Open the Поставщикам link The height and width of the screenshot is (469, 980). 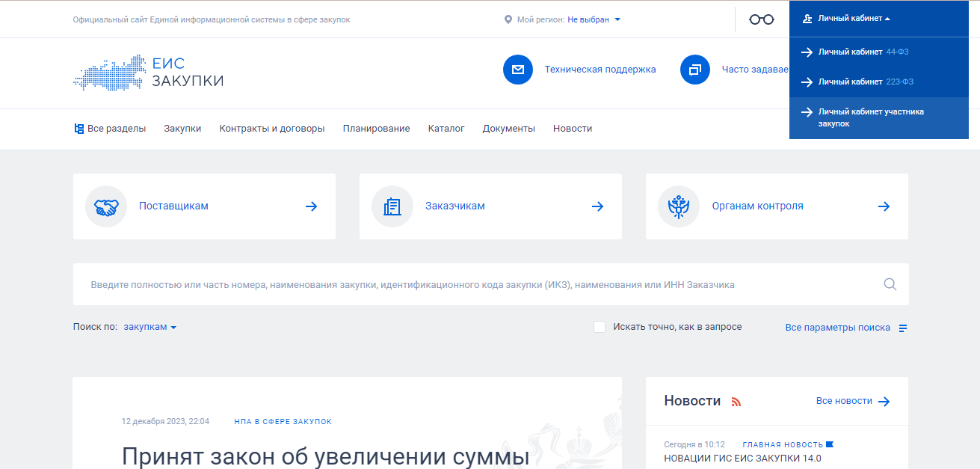pos(173,206)
